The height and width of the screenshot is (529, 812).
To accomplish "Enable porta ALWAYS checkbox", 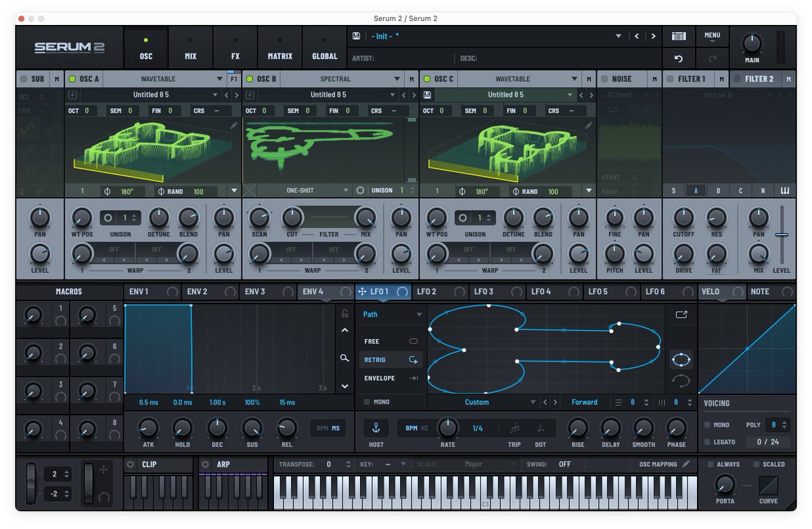I will click(x=710, y=465).
